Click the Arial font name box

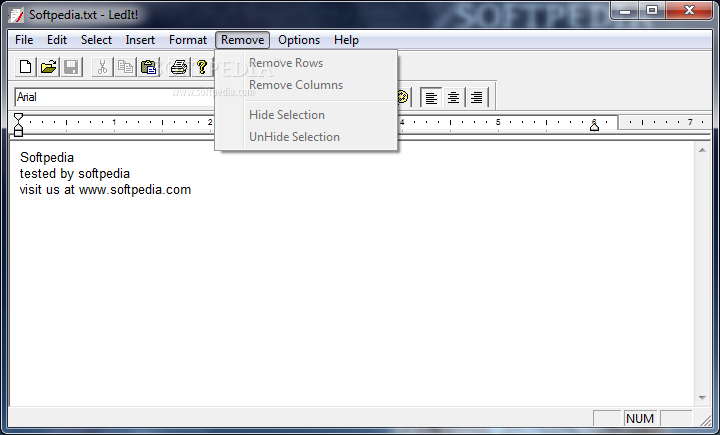click(115, 97)
